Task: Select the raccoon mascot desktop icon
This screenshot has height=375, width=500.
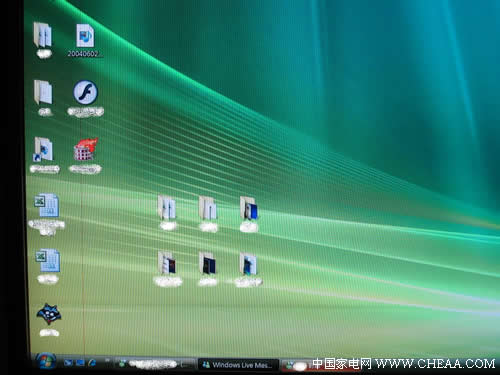Action: pos(49,314)
